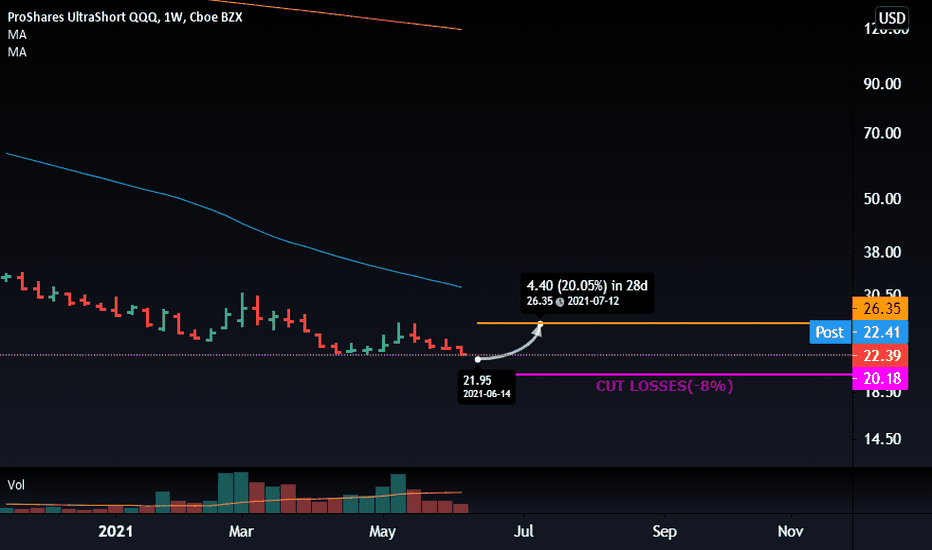This screenshot has height=550, width=932.
Task: Click the 26.35 2021-07-12 date text
Action: [x=573, y=301]
